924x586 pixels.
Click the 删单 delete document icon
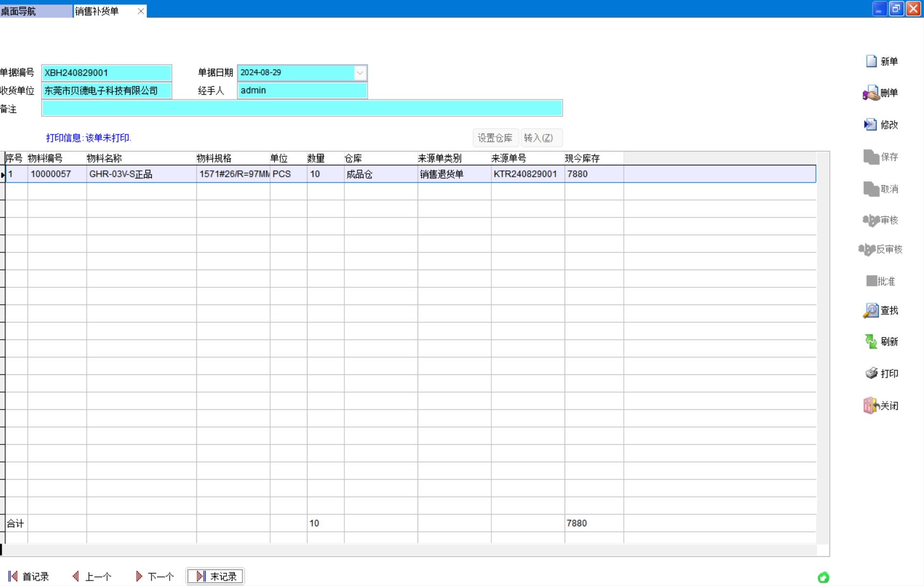click(871, 93)
